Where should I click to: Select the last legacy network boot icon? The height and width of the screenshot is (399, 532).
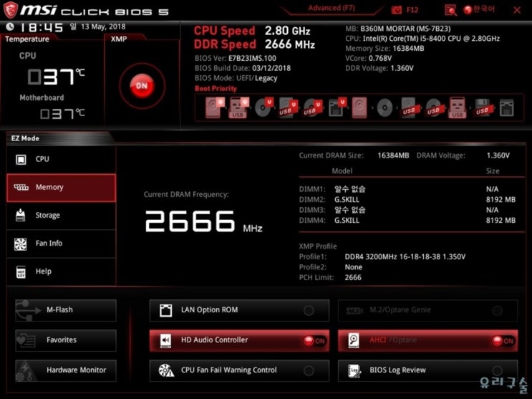pyautogui.click(x=506, y=107)
